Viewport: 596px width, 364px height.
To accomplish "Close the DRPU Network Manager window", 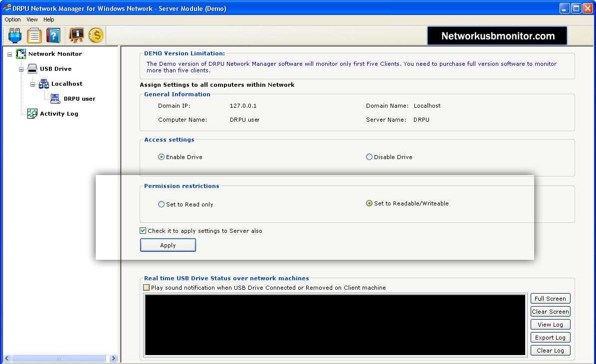I will pyautogui.click(x=588, y=8).
